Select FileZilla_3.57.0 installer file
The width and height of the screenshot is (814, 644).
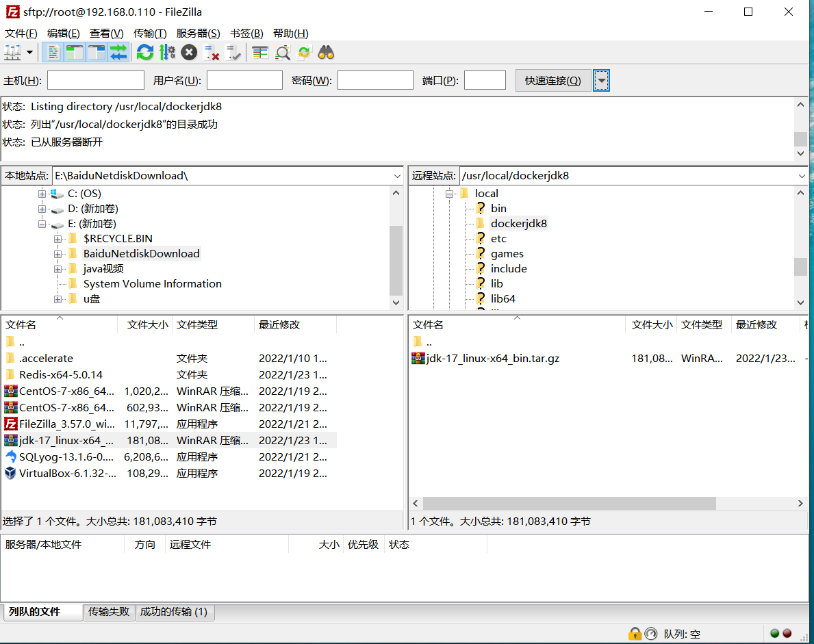[x=170, y=424]
